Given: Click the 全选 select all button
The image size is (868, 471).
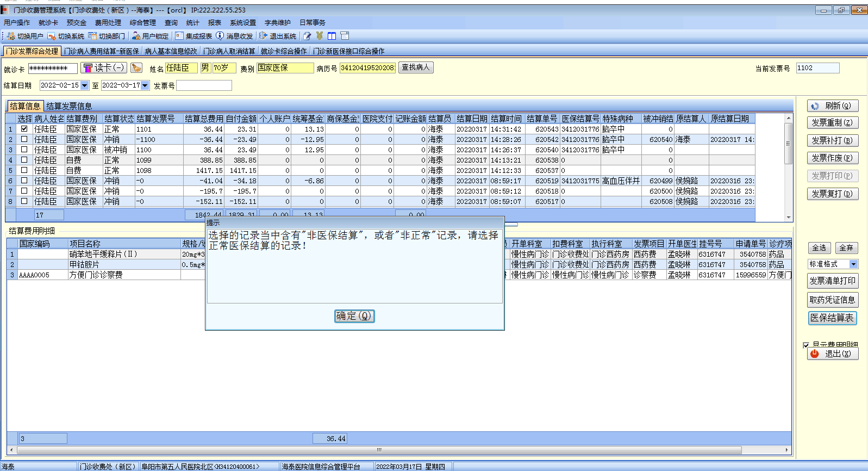Looking at the screenshot, I should [819, 248].
